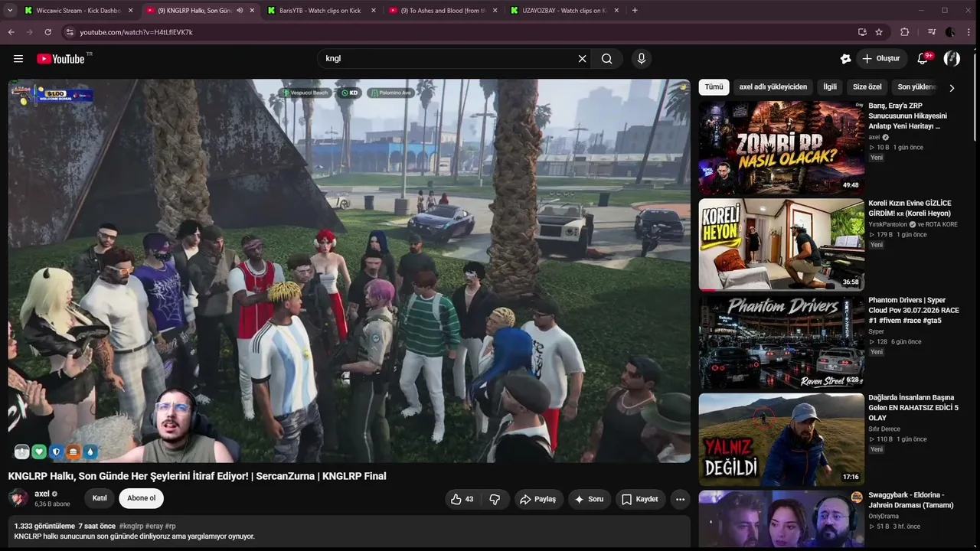The width and height of the screenshot is (980, 551).
Task: Open the Swaggybark Eldorina video thumbnail
Action: click(781, 519)
